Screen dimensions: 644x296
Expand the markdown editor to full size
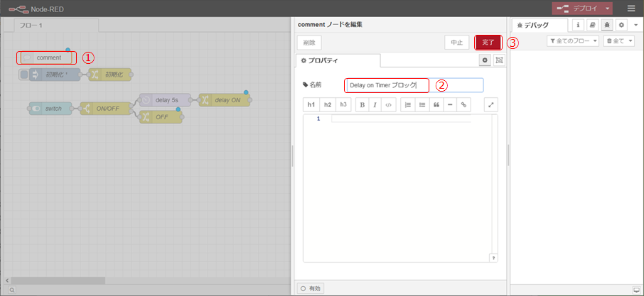click(491, 105)
